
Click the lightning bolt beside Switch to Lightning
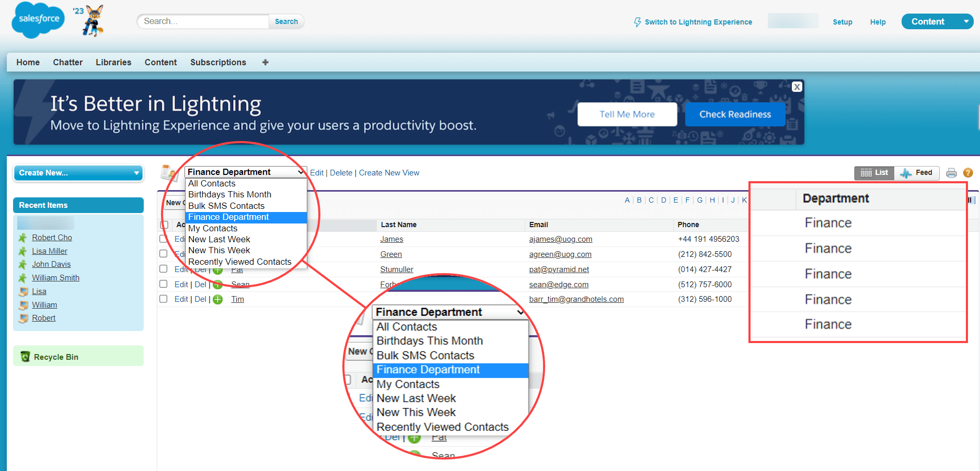pyautogui.click(x=637, y=22)
